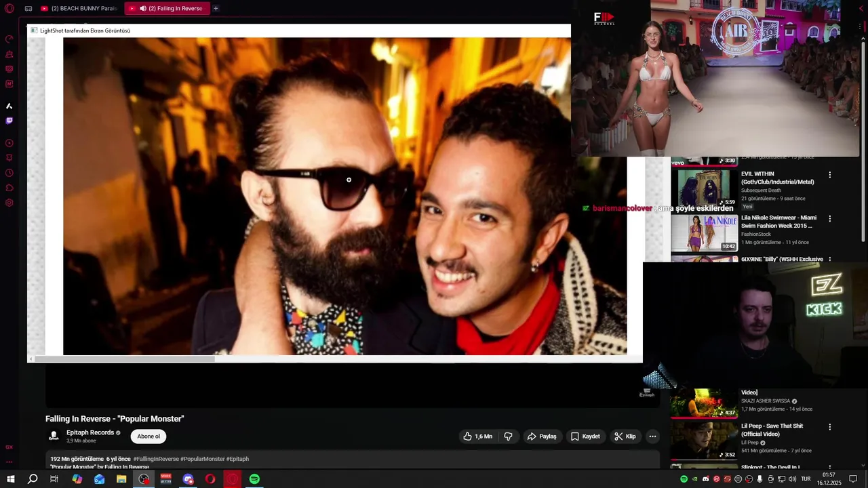Click the Epitaph Records channel avatar

[54, 436]
